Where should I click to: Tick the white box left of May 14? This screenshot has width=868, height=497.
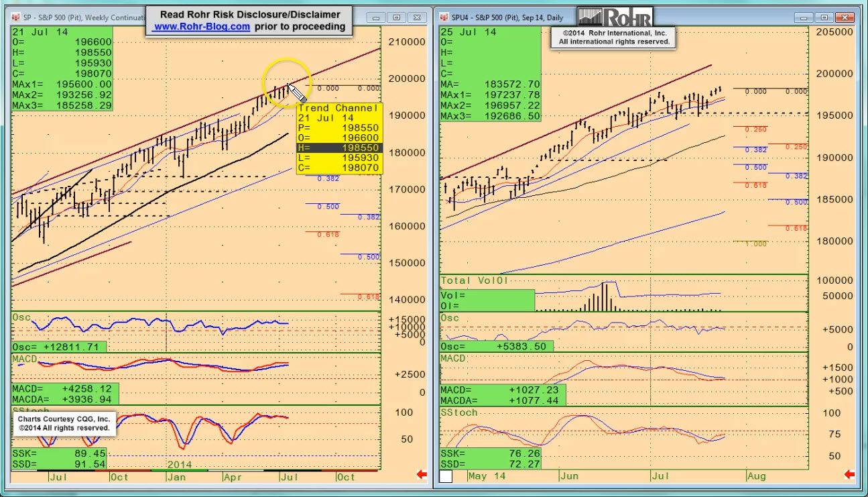446,476
